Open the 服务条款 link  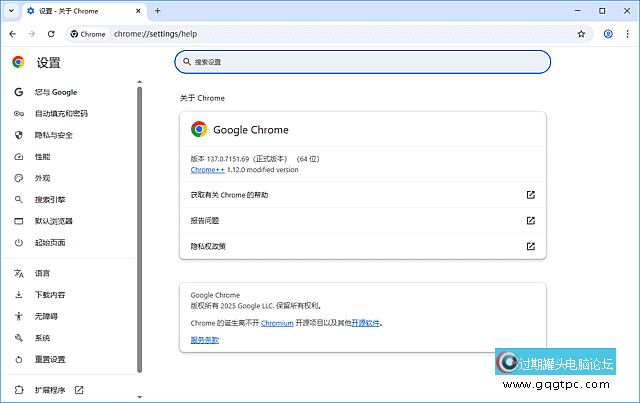[204, 340]
